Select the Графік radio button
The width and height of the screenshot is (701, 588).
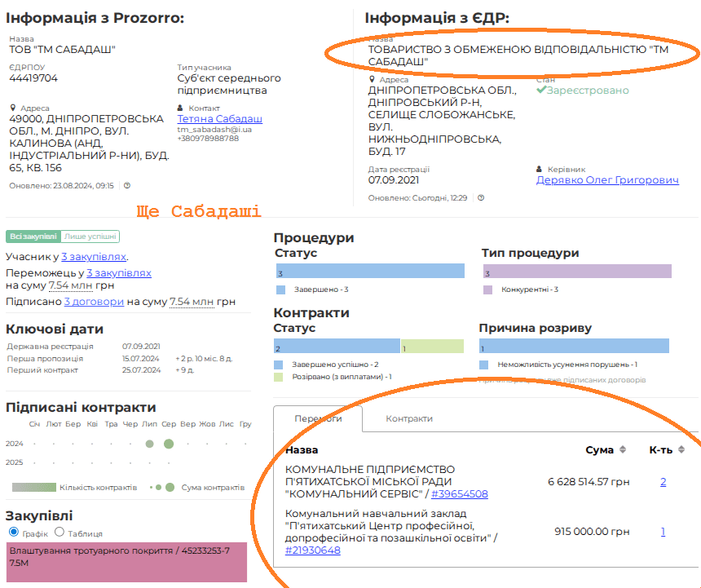tap(13, 533)
